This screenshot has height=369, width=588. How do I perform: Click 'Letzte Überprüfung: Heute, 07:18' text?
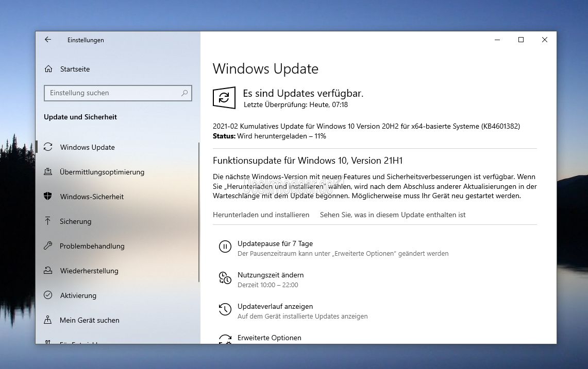(x=296, y=105)
